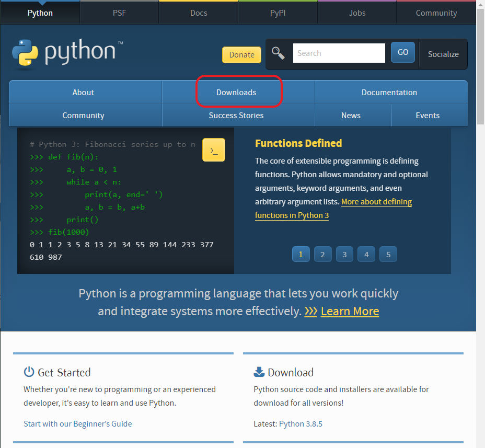
Task: Click the page vertical scrollbar thumb
Action: tap(481, 66)
